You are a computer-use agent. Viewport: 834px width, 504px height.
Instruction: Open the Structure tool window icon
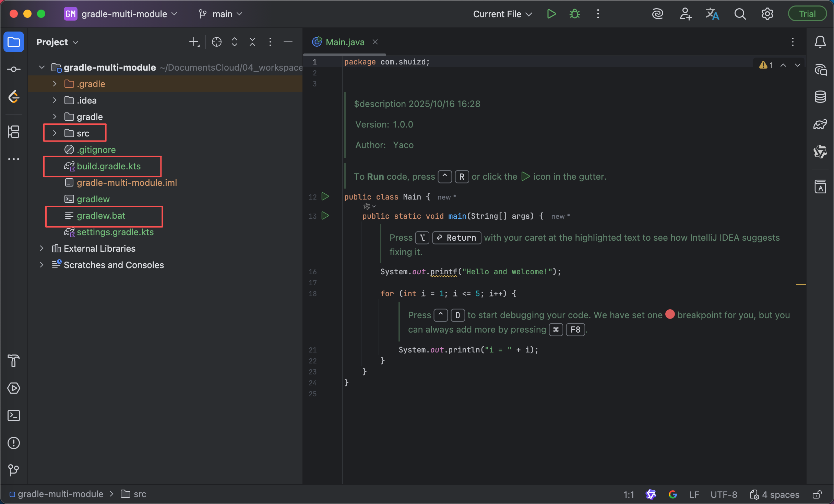point(14,132)
